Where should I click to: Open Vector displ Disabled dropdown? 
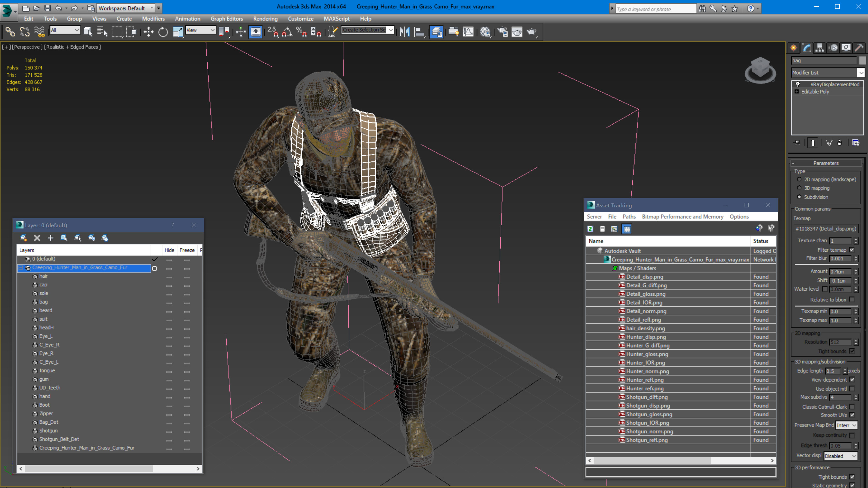point(840,456)
